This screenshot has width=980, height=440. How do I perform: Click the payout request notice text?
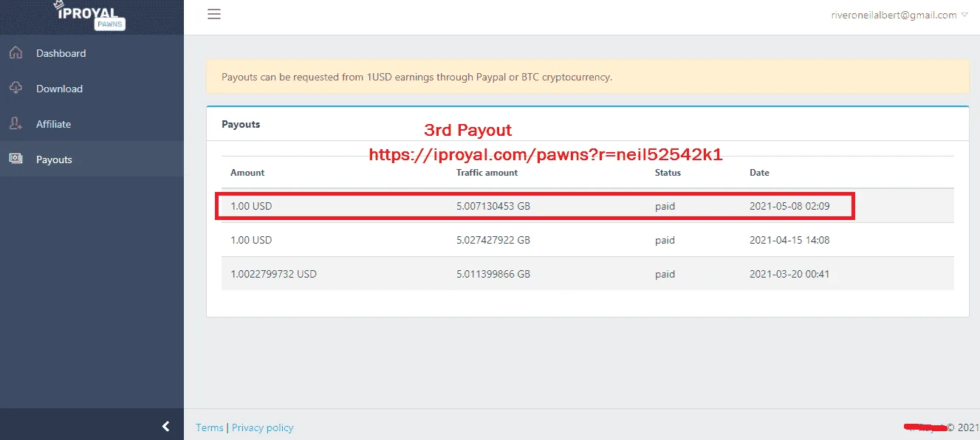(x=417, y=76)
